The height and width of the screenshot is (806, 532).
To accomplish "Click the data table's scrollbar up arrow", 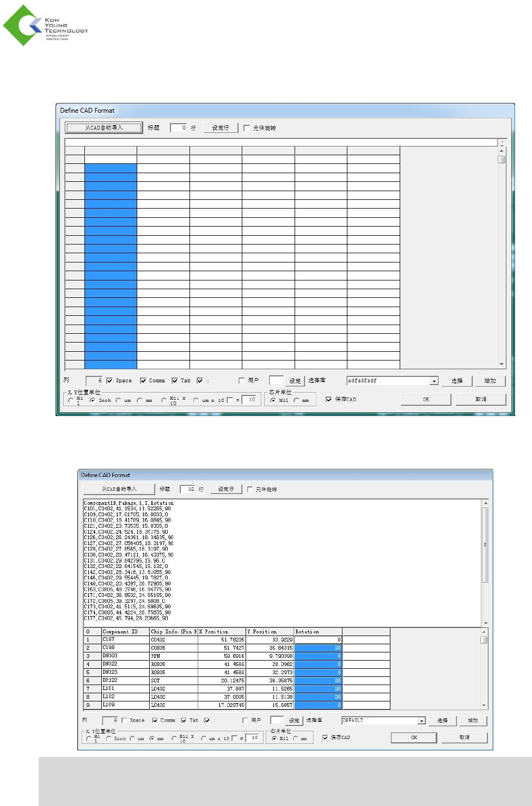I will coord(484,632).
